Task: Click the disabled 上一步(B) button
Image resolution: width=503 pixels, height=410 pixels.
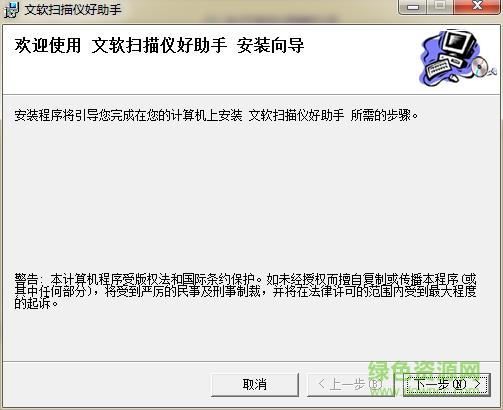Action: [x=350, y=385]
